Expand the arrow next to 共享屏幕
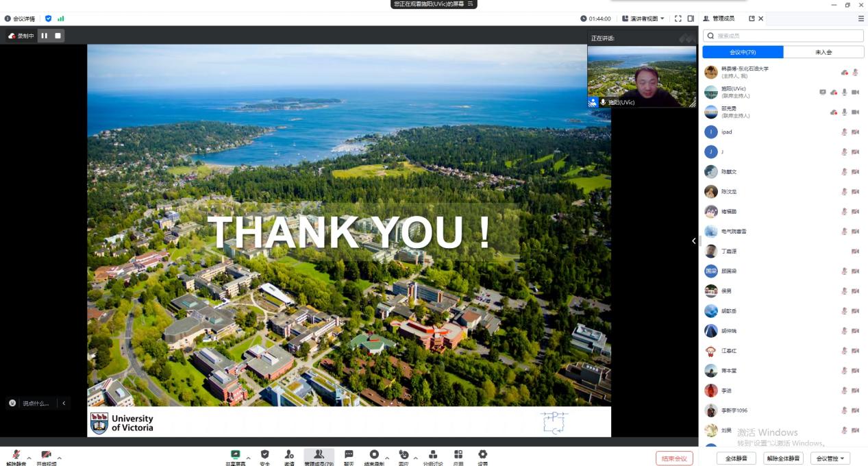This screenshot has height=466, width=868. point(248,458)
